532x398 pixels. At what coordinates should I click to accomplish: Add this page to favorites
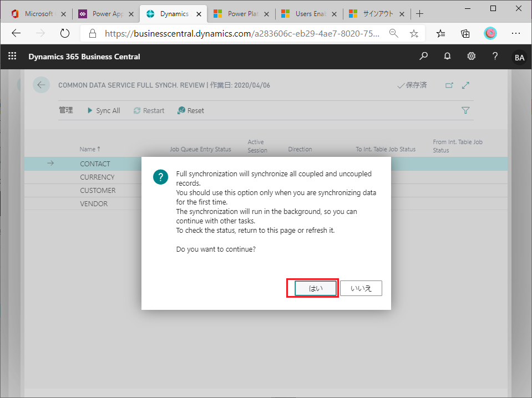414,33
